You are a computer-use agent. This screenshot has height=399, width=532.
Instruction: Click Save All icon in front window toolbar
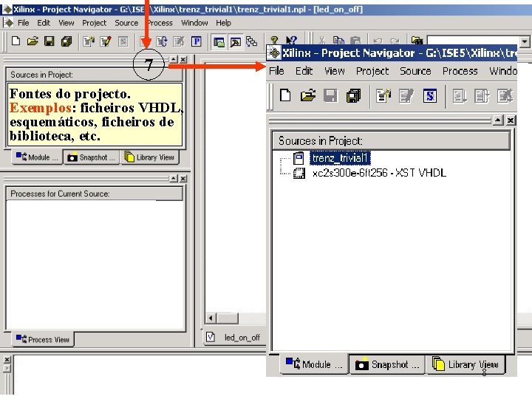353,95
